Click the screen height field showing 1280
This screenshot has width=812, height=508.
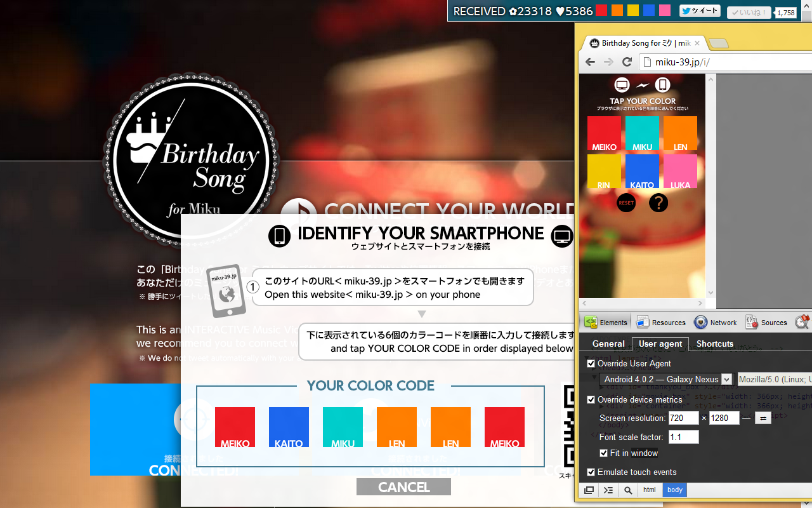pos(724,418)
